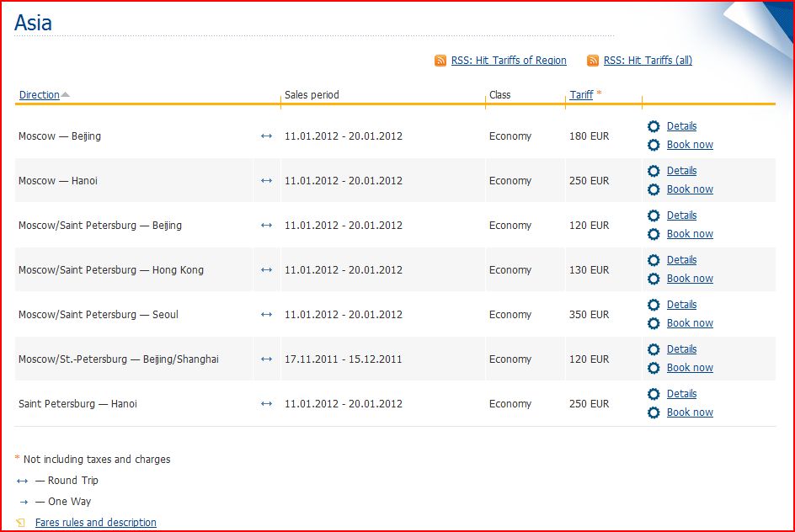Select the '17.11.2011 - 15.12.2011' sales period
This screenshot has height=532, width=795.
[x=344, y=359]
